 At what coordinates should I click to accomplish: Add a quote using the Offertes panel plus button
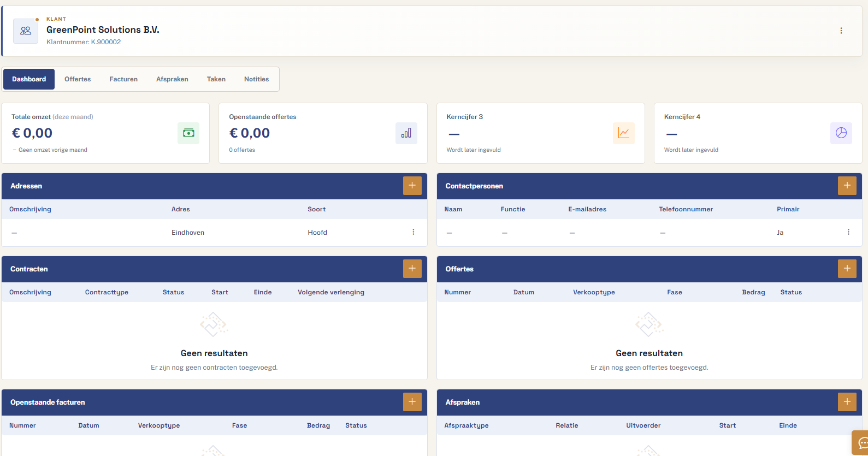[x=847, y=269]
